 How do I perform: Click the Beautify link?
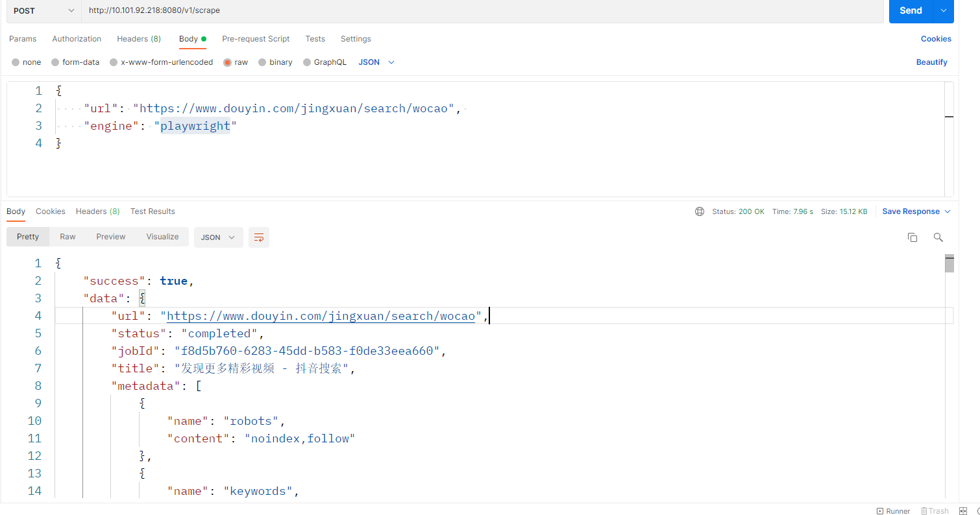[x=931, y=62]
